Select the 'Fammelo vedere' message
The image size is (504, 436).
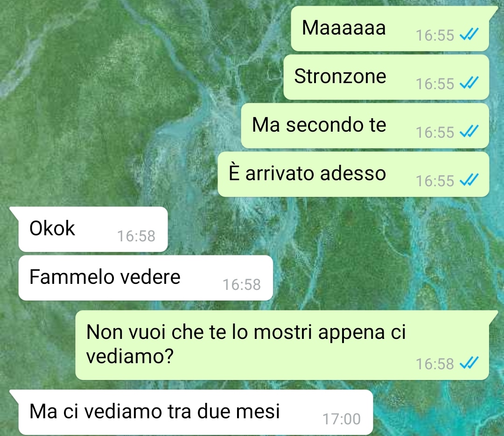coord(146,278)
